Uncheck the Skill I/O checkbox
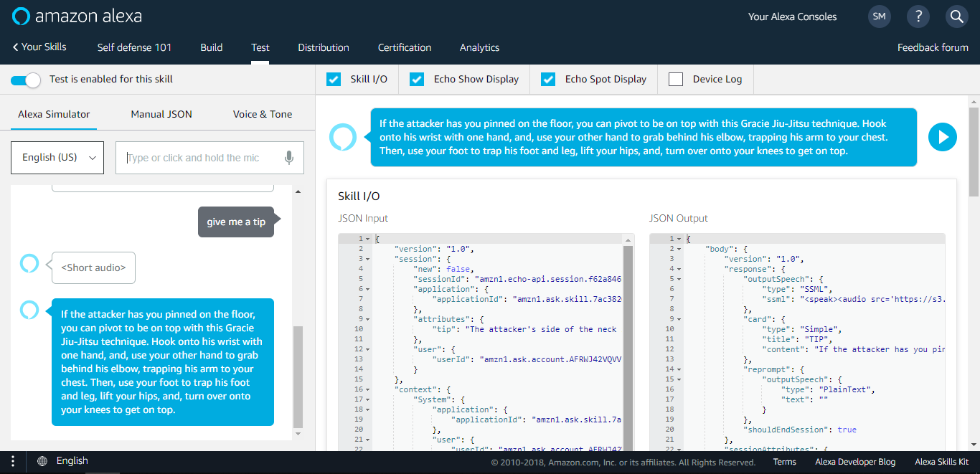 pos(334,80)
